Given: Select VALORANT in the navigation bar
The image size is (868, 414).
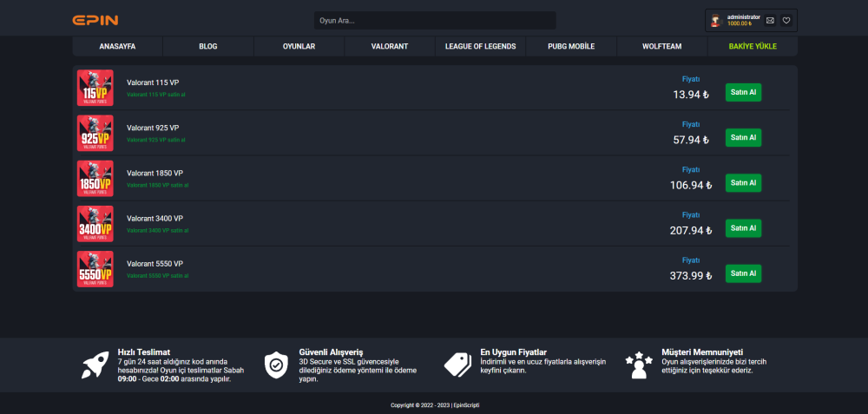Looking at the screenshot, I should (390, 47).
